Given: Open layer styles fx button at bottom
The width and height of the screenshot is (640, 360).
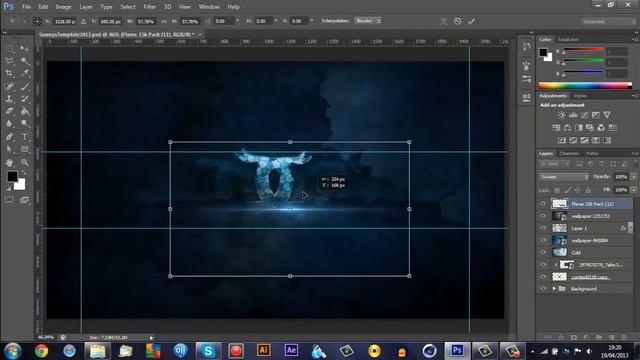Looking at the screenshot, I should pos(561,338).
